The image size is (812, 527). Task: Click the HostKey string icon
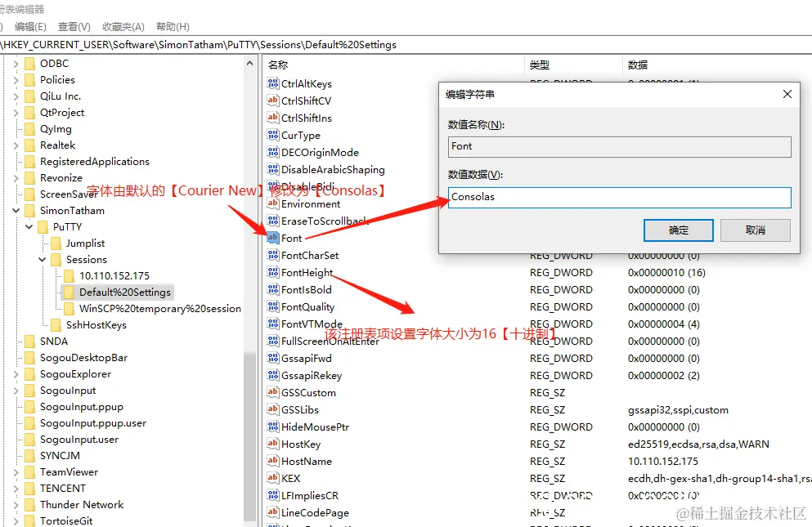(273, 444)
